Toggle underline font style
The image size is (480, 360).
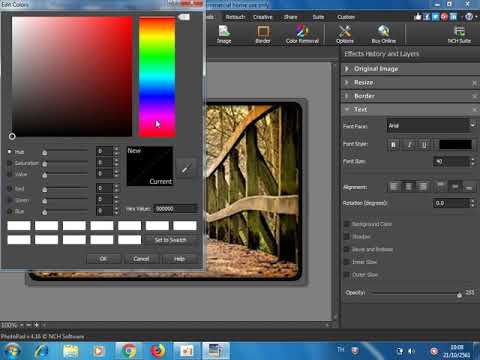tap(424, 145)
